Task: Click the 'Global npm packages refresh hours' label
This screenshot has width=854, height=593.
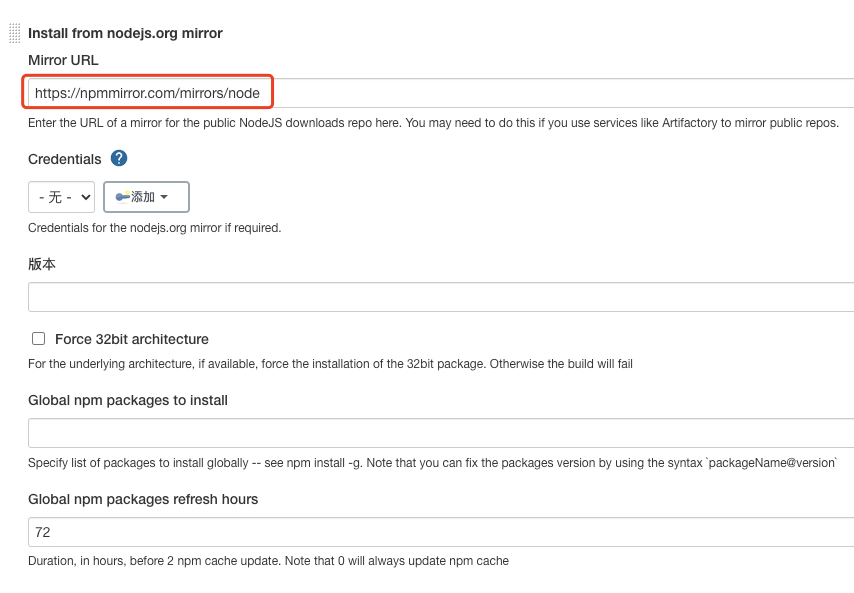Action: (x=143, y=499)
